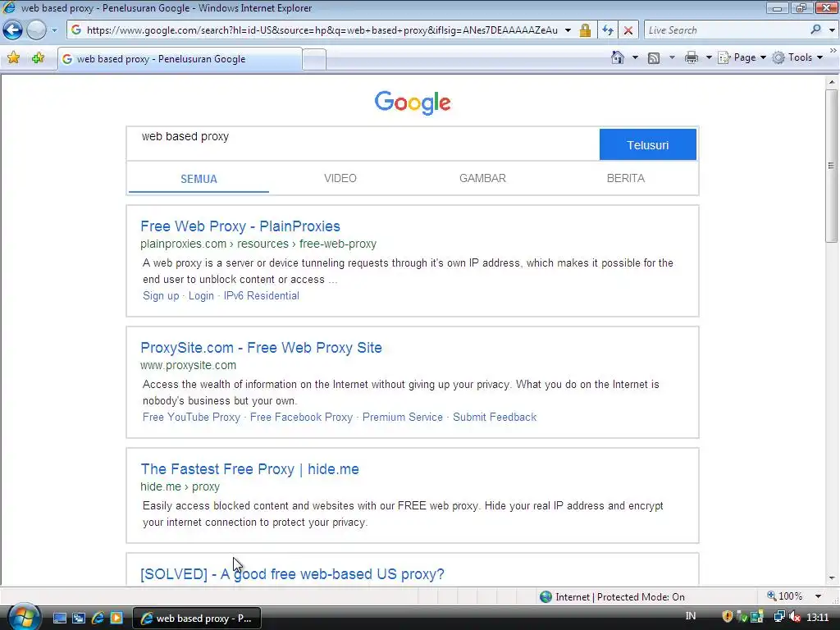Open the Windows Start orb
840x630 pixels.
click(x=23, y=617)
